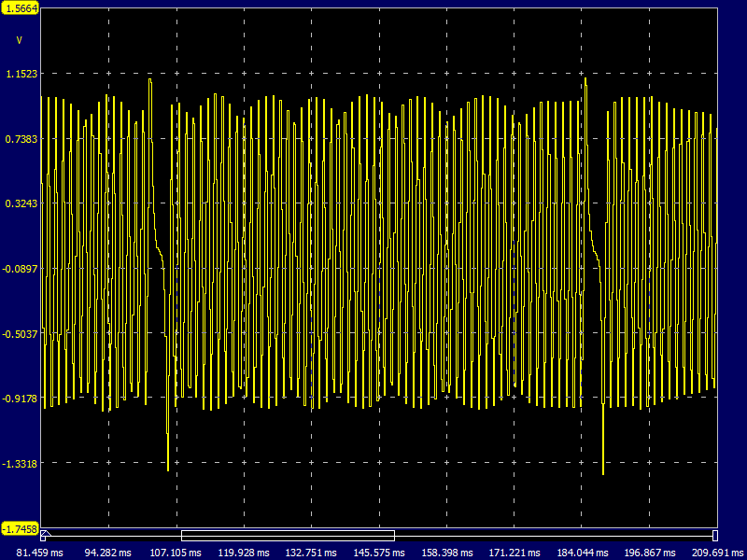Click the highlighted 1.5664 upper voltage limit
The width and height of the screenshot is (747, 560).
pos(20,8)
